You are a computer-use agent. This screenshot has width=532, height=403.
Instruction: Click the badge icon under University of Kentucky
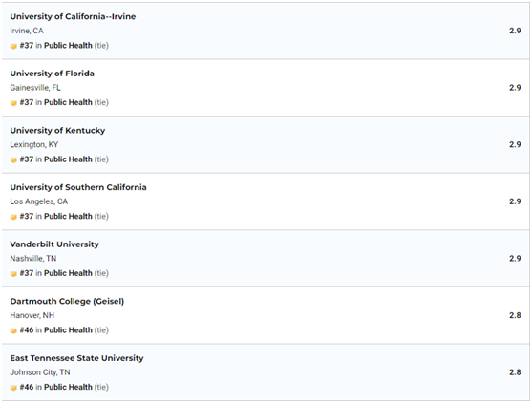tap(13, 160)
